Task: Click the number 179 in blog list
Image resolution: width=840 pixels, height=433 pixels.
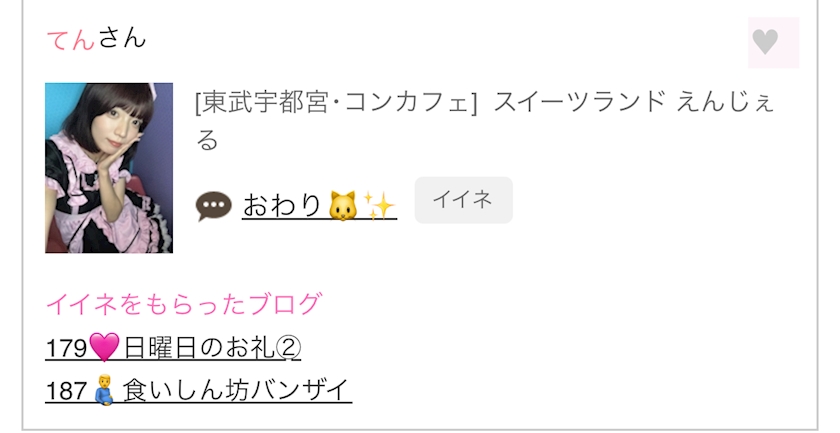Action: (x=66, y=348)
